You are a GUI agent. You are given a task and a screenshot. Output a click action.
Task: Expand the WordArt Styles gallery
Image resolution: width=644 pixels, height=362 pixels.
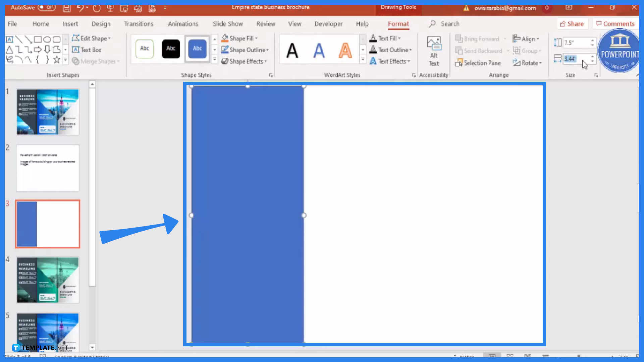click(x=363, y=59)
